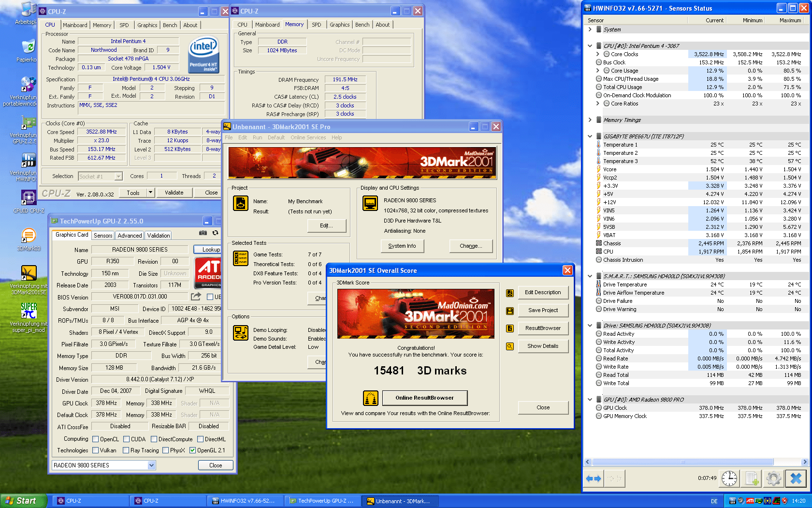Click the System Info button in 3DMark2001

click(402, 246)
